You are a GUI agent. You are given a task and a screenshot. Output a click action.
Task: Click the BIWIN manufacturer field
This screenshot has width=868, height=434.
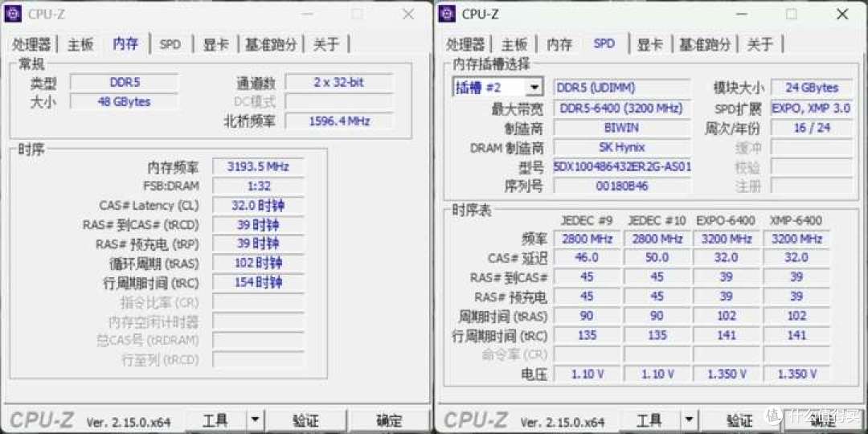coord(622,128)
